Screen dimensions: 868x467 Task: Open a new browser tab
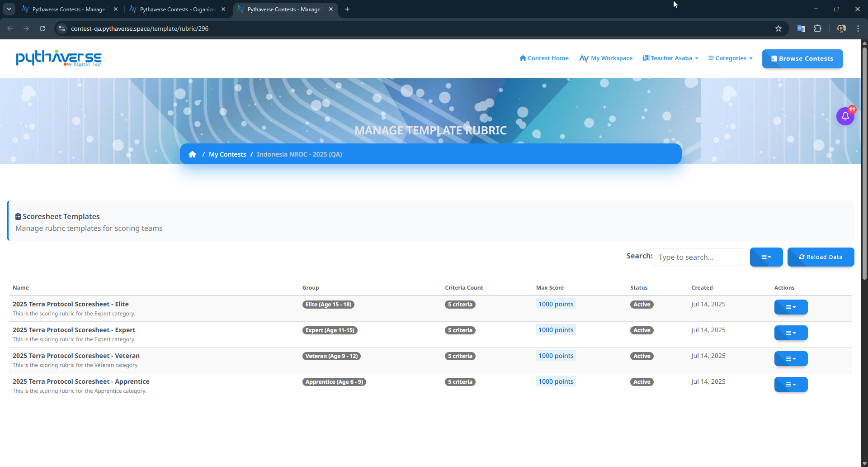[x=347, y=9]
